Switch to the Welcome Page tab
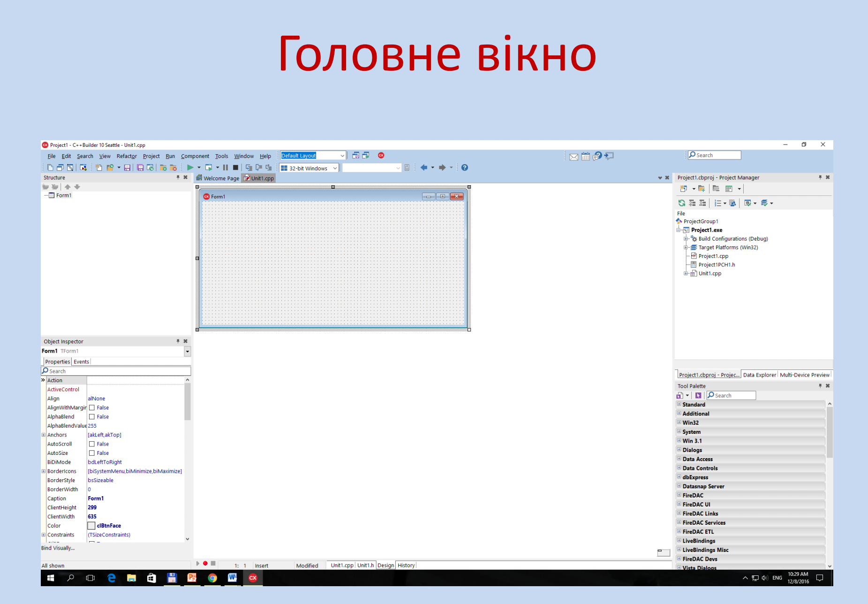 coord(218,178)
